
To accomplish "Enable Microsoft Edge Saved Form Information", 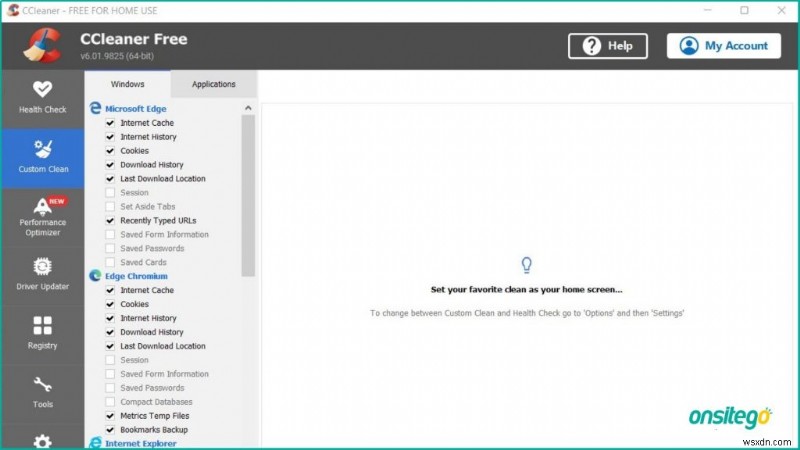I will point(110,234).
